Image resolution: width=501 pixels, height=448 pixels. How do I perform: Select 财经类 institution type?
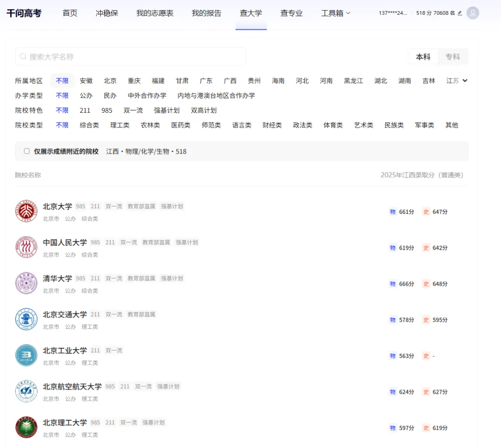(272, 125)
